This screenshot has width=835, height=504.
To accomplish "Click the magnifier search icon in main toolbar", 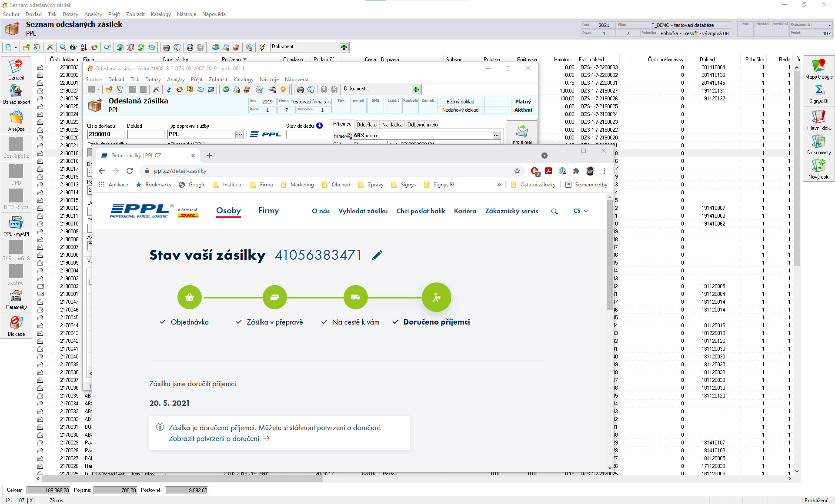I will tap(63, 47).
